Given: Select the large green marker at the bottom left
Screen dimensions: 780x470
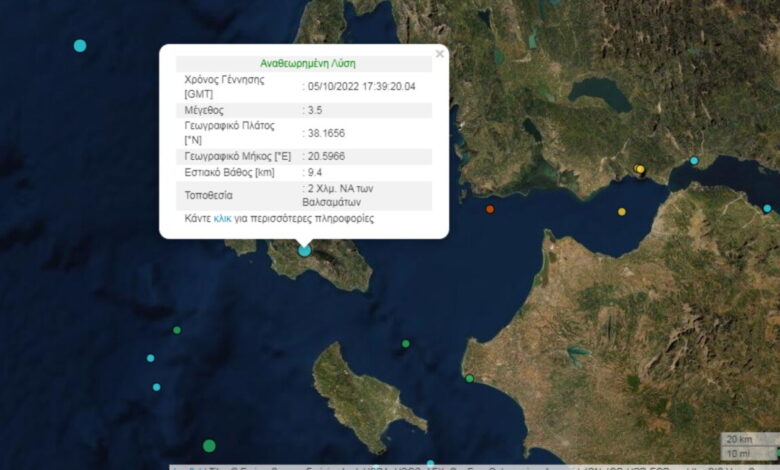Looking at the screenshot, I should point(209,445).
